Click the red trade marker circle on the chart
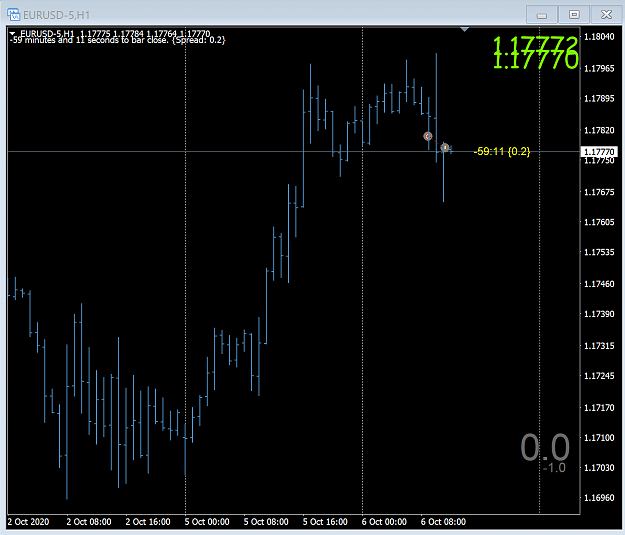Screen dimensions: 625x535 coord(428,136)
